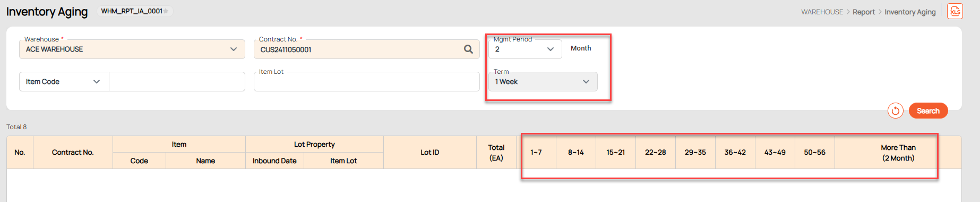The height and width of the screenshot is (202, 980).
Task: Open the Warehouse dropdown
Action: pos(132,49)
